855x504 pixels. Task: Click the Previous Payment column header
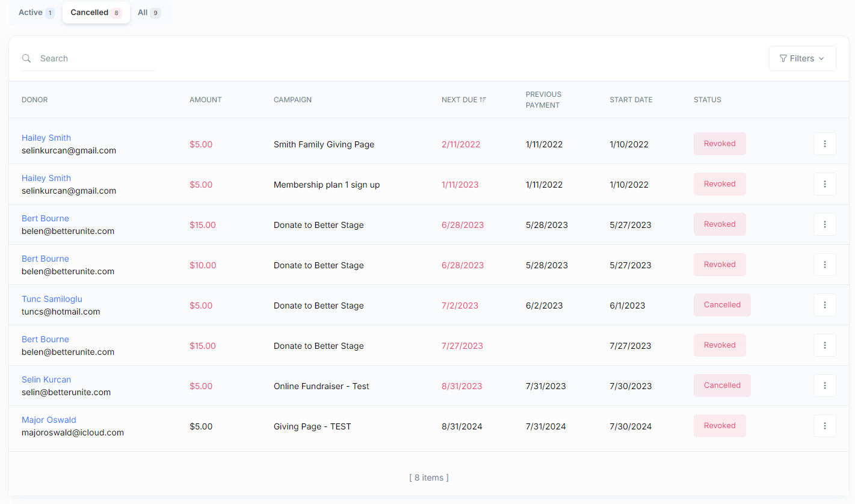click(x=543, y=100)
